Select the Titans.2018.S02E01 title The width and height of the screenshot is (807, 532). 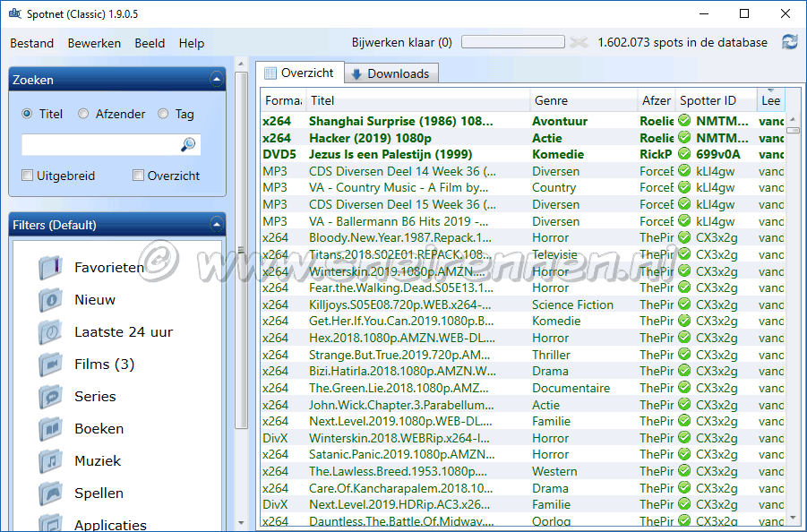[x=400, y=254]
